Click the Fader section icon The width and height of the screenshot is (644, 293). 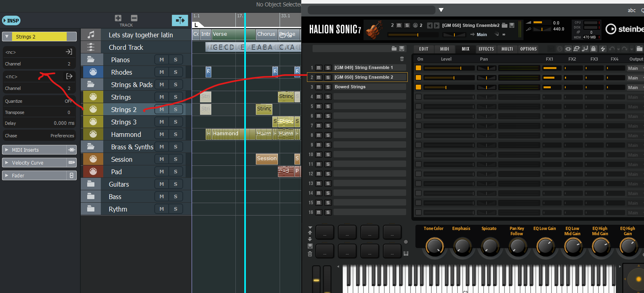tap(72, 175)
